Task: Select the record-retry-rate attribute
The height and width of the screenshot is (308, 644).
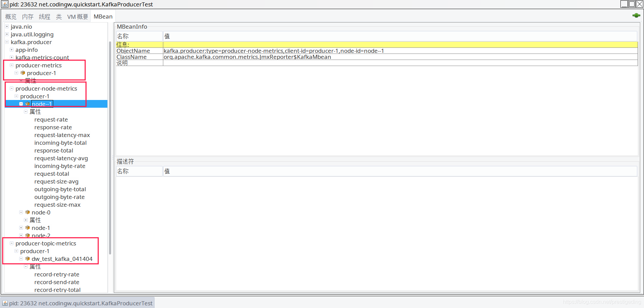Action: tap(57, 274)
